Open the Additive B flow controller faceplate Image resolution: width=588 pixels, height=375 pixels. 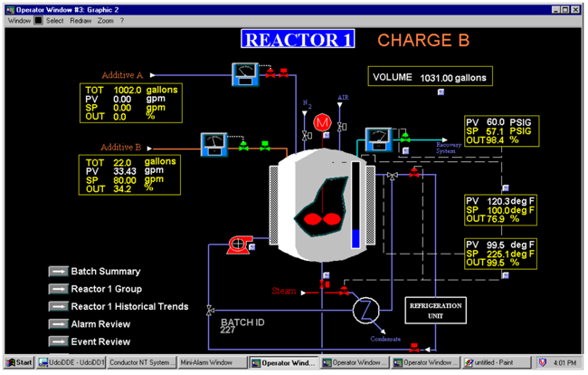coord(214,144)
